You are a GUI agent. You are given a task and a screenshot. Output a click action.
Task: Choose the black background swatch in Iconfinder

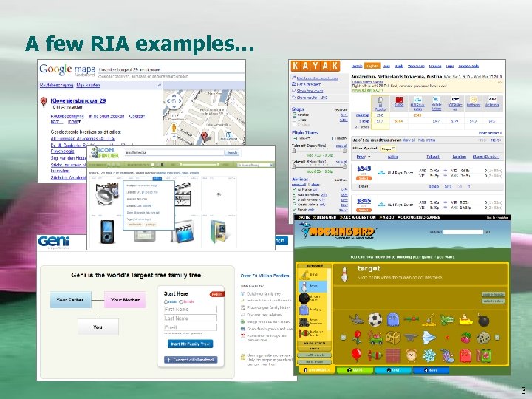pyautogui.click(x=162, y=165)
